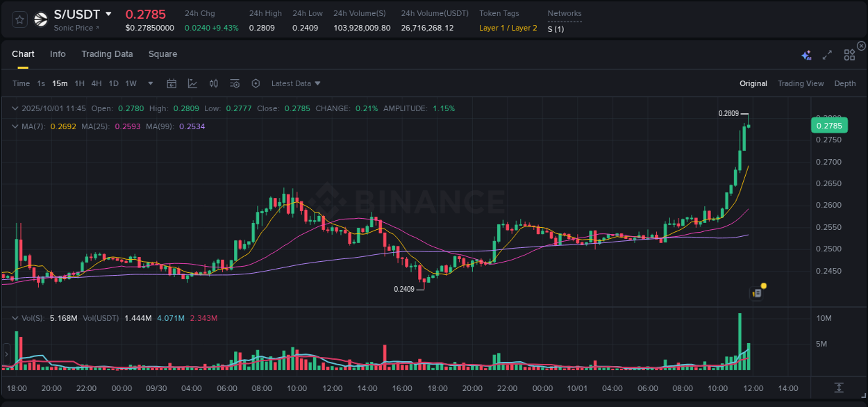This screenshot has height=407, width=868.
Task: Click the 0.2785 price tag on axis
Action: coord(831,125)
